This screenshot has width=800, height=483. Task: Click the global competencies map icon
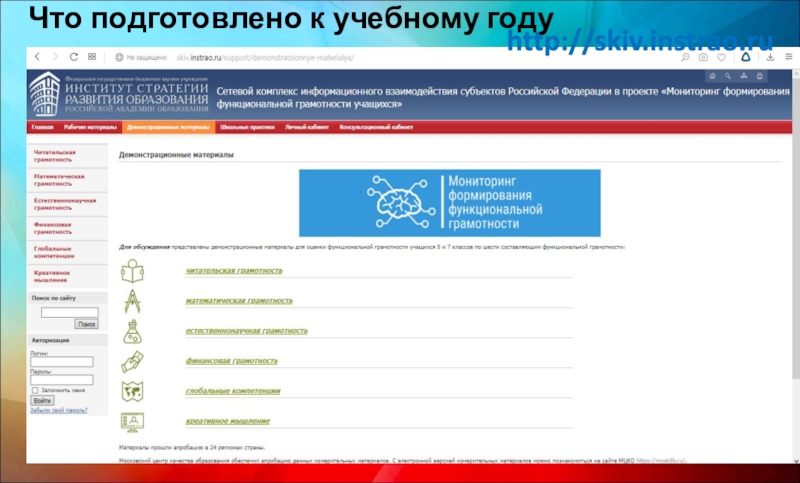pos(132,391)
